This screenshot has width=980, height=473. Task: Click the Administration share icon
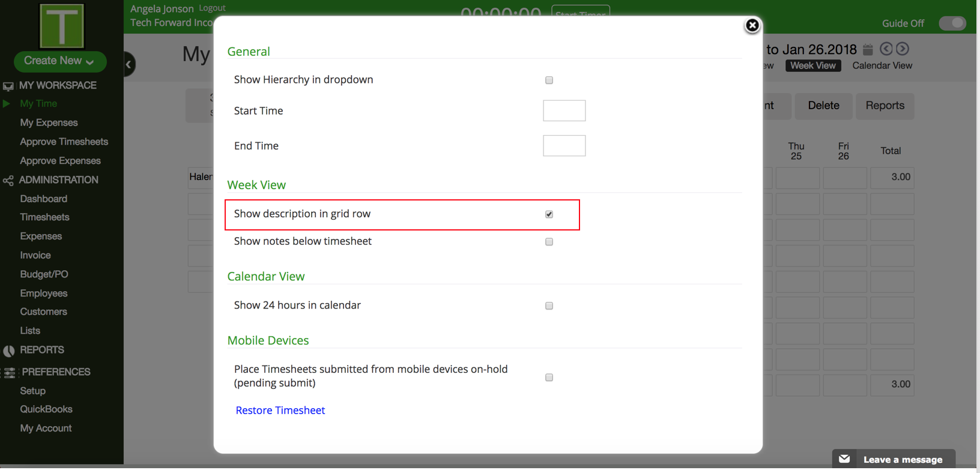tap(8, 180)
